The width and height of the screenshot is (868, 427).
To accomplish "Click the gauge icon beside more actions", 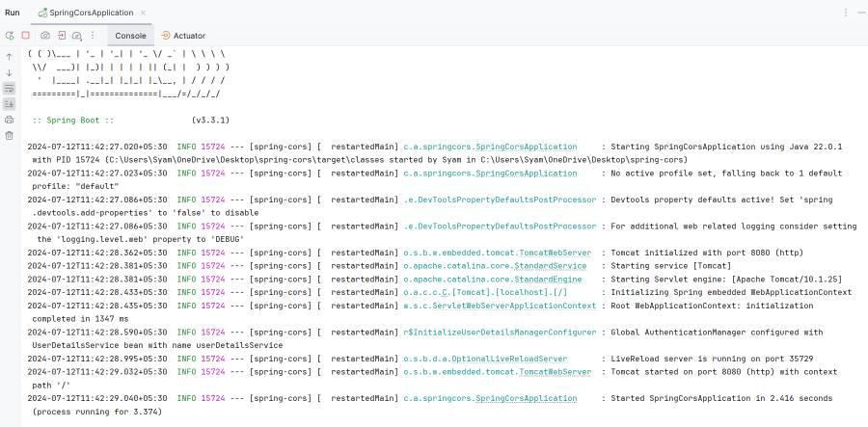I will point(77,36).
